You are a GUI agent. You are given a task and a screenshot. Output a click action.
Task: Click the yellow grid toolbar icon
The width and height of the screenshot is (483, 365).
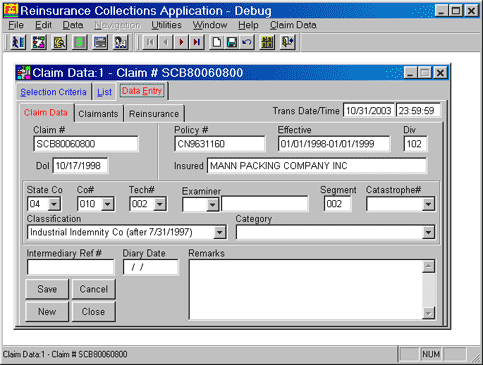click(x=267, y=42)
